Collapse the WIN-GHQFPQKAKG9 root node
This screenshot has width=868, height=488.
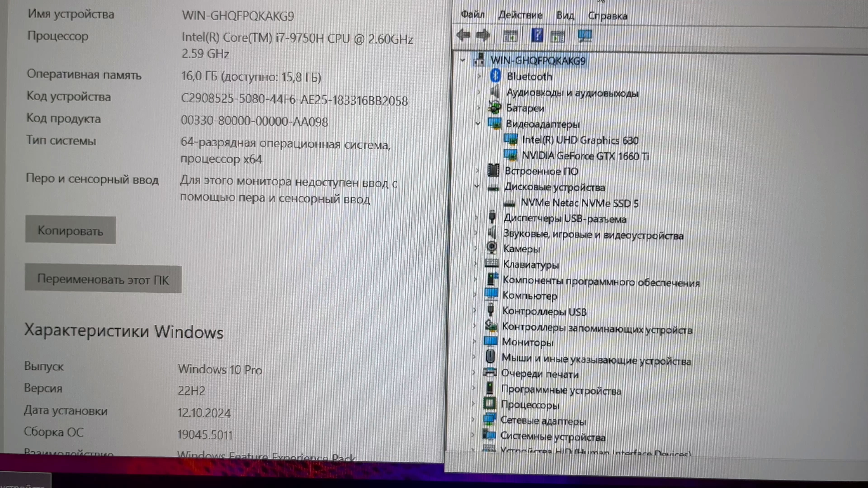(x=463, y=60)
